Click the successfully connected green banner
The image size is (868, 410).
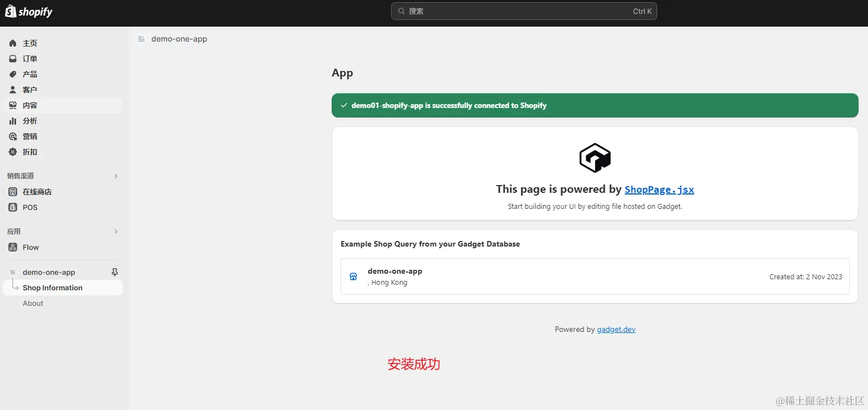tap(595, 105)
